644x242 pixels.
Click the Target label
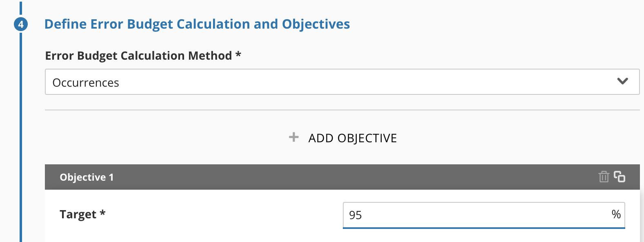pos(78,214)
